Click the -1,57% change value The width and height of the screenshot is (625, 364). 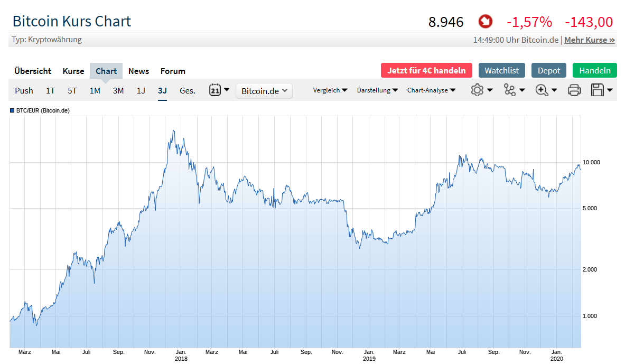coord(529,22)
